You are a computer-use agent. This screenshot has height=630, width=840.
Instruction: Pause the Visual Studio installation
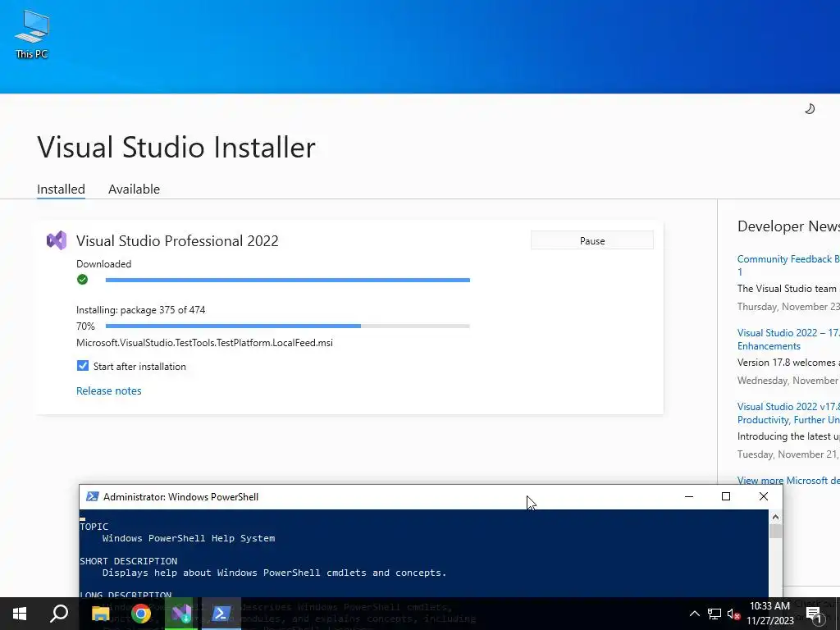(592, 240)
